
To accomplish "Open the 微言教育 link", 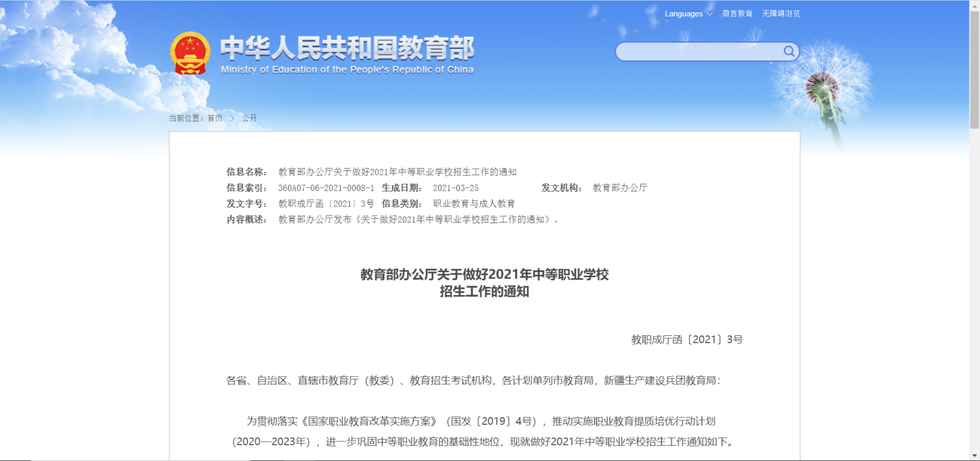I will pyautogui.click(x=737, y=13).
